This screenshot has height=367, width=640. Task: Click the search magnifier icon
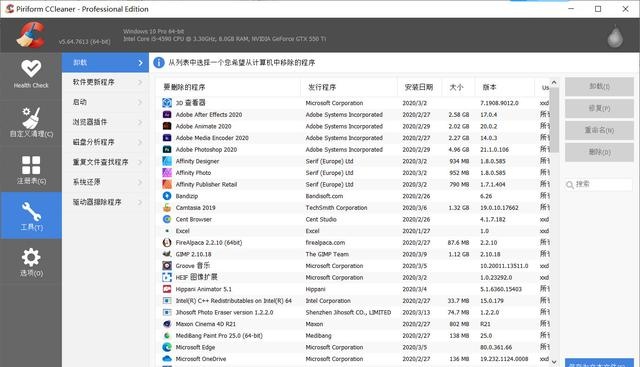tap(570, 185)
